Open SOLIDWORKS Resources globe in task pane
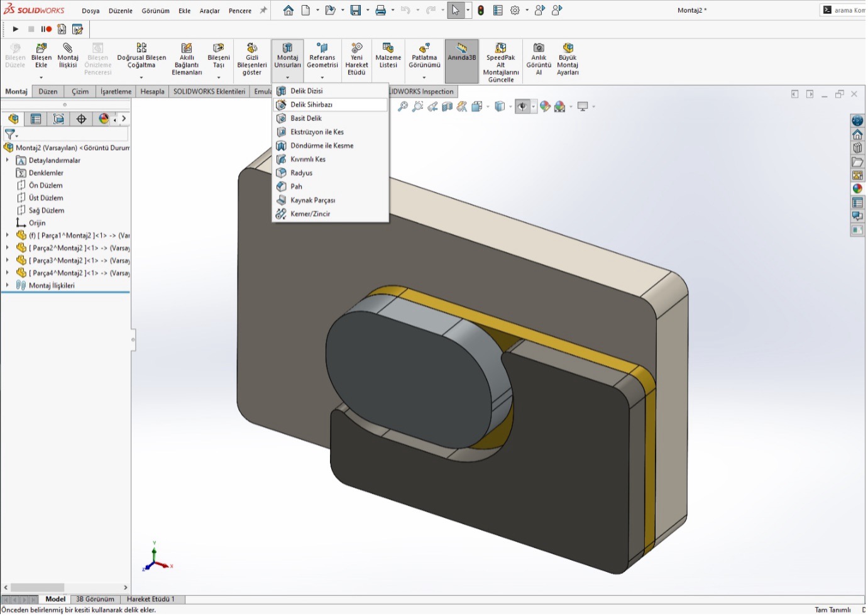 click(857, 121)
